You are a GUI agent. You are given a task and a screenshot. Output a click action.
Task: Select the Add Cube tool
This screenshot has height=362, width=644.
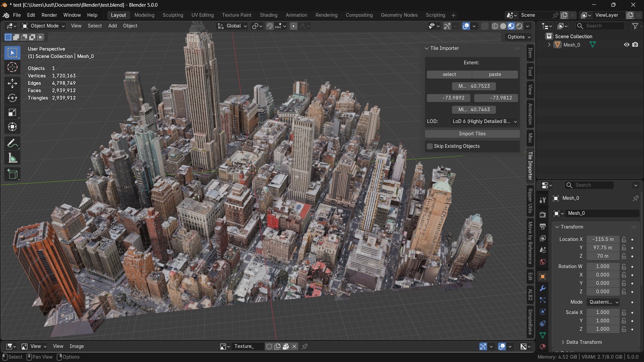pyautogui.click(x=13, y=174)
